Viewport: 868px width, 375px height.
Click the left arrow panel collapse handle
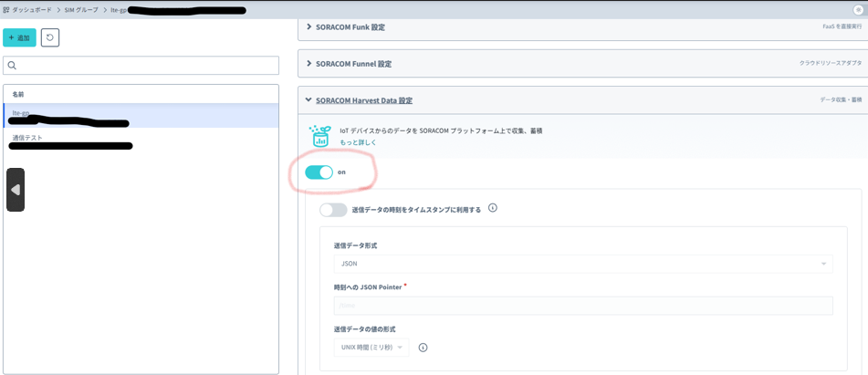16,190
